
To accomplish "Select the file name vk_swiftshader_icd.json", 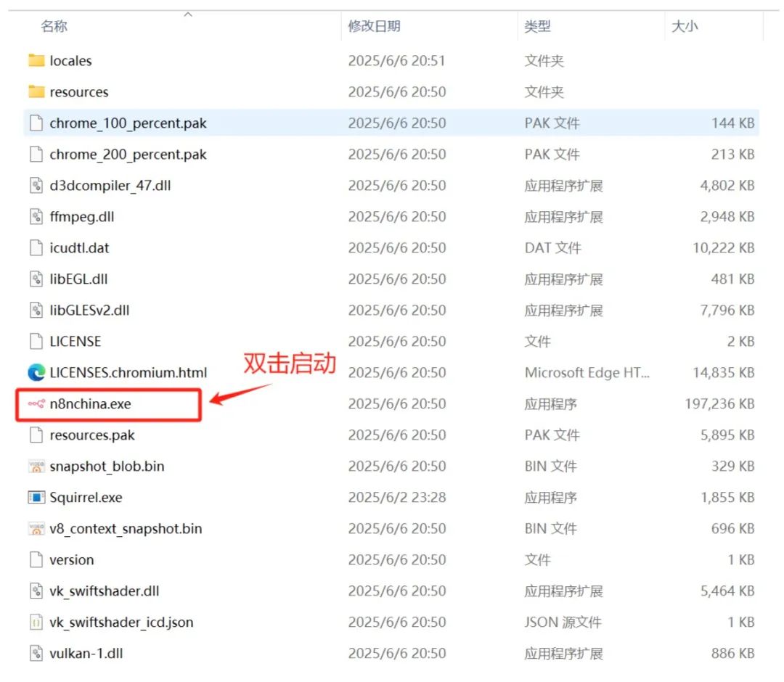I will [121, 622].
